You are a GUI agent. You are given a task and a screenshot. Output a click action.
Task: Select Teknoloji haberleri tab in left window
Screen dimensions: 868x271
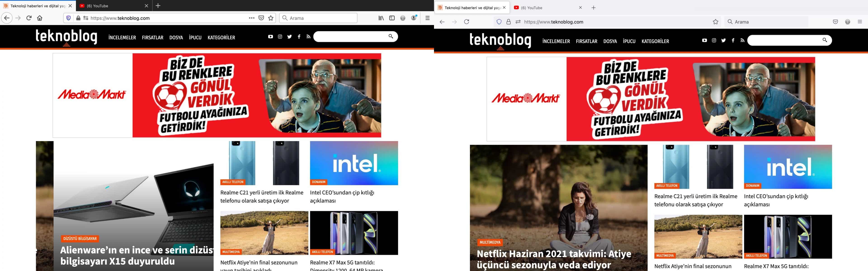click(x=38, y=6)
